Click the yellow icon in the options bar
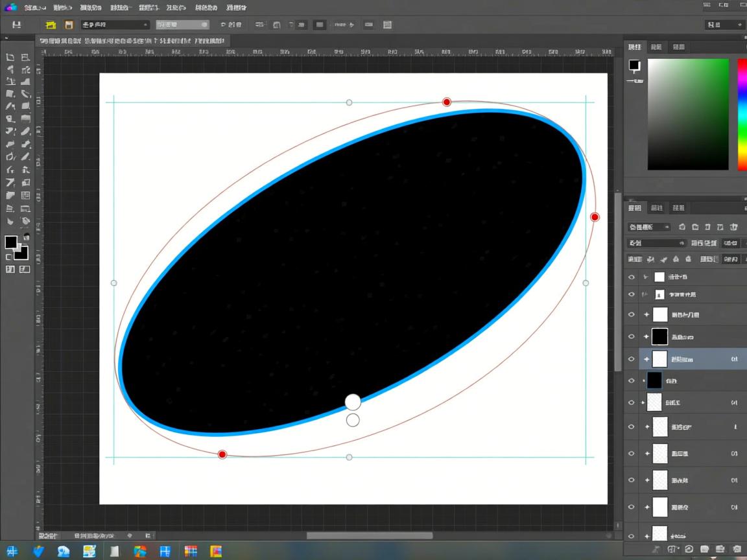This screenshot has height=560, width=747. coord(51,25)
